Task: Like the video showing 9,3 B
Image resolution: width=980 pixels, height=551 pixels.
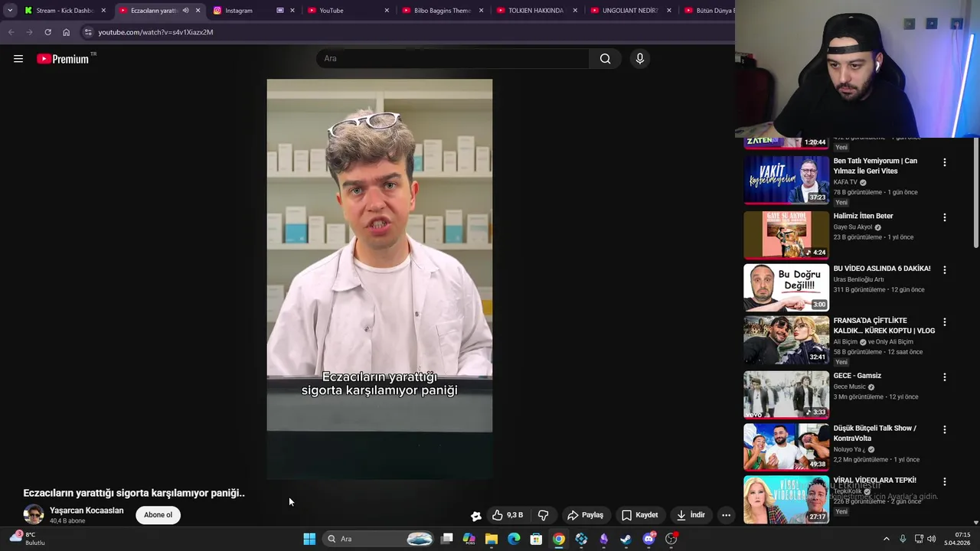Action: tap(507, 515)
